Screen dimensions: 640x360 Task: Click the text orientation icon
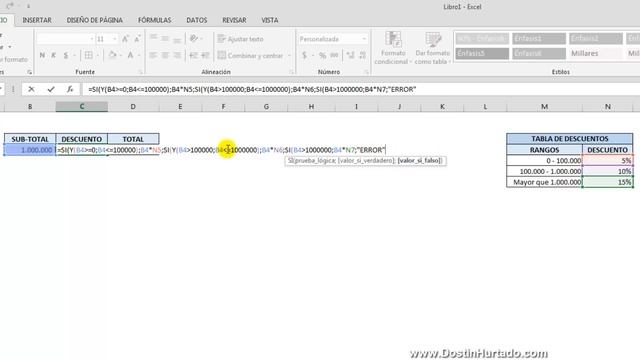(194, 39)
